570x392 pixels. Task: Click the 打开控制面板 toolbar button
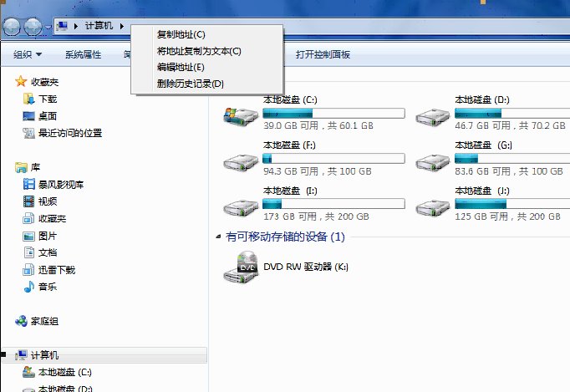pos(323,54)
